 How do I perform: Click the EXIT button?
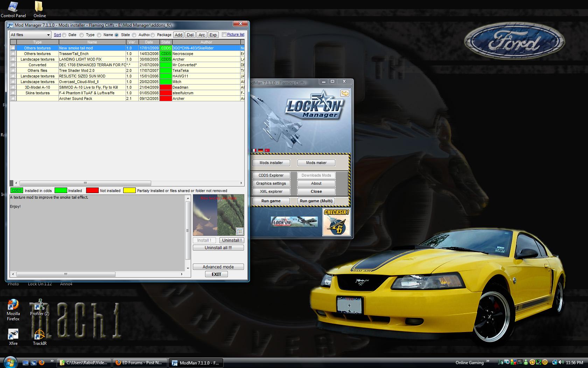click(x=216, y=274)
